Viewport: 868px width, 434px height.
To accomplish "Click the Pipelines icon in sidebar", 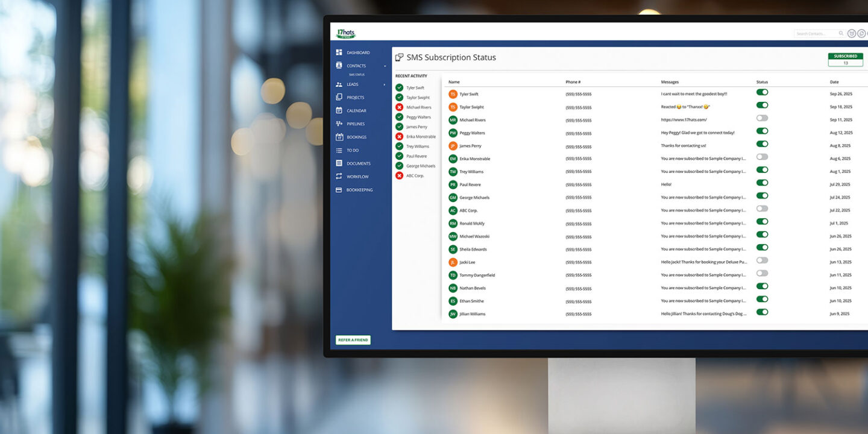I will 339,124.
